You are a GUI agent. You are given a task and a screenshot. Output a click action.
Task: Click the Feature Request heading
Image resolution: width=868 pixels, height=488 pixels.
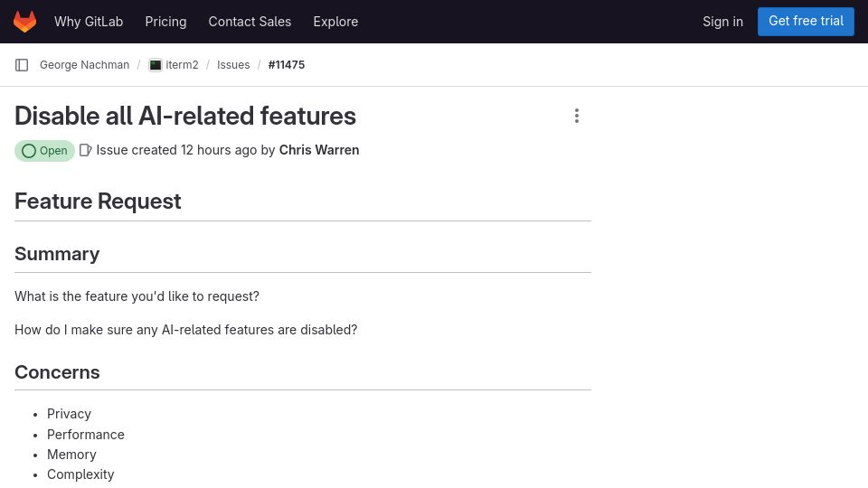point(98,201)
